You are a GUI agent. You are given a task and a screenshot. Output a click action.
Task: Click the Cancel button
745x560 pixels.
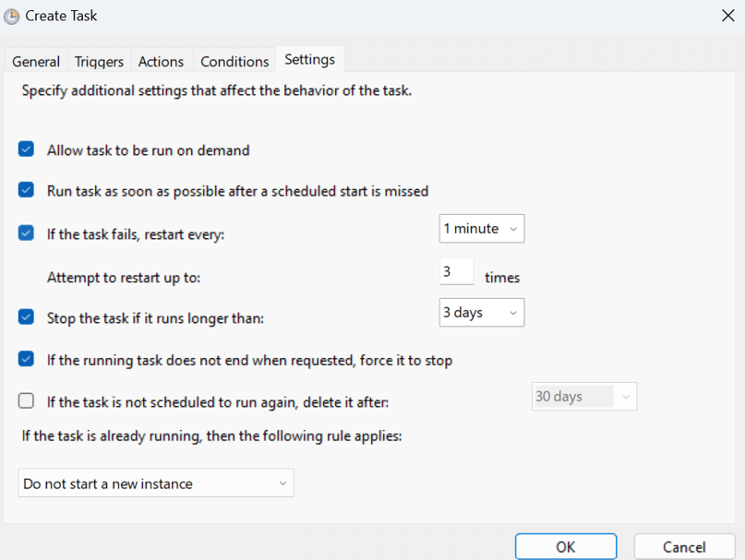click(x=684, y=547)
